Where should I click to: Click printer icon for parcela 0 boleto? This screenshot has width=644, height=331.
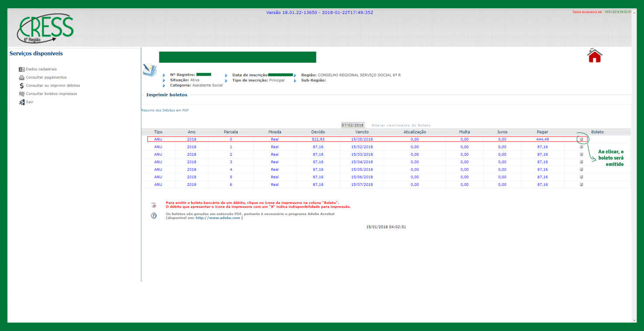[x=582, y=139]
